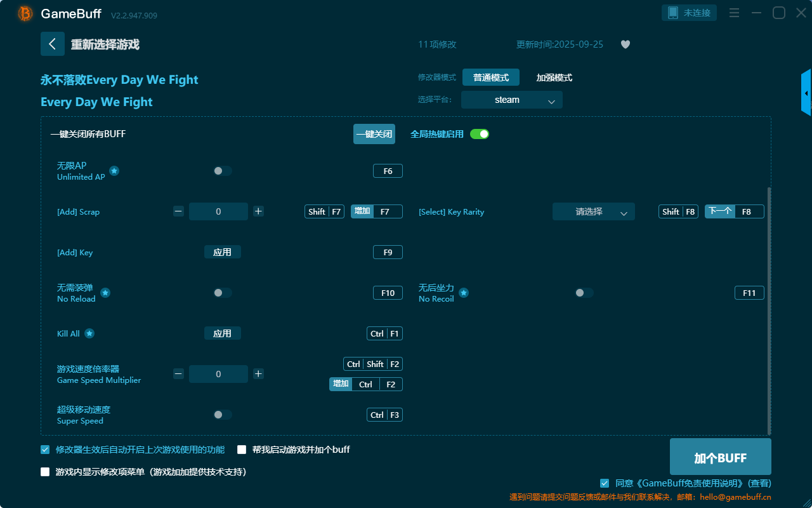The height and width of the screenshot is (508, 812).
Task: Click Ctrl Shift F2 hotkey box
Action: tap(373, 364)
